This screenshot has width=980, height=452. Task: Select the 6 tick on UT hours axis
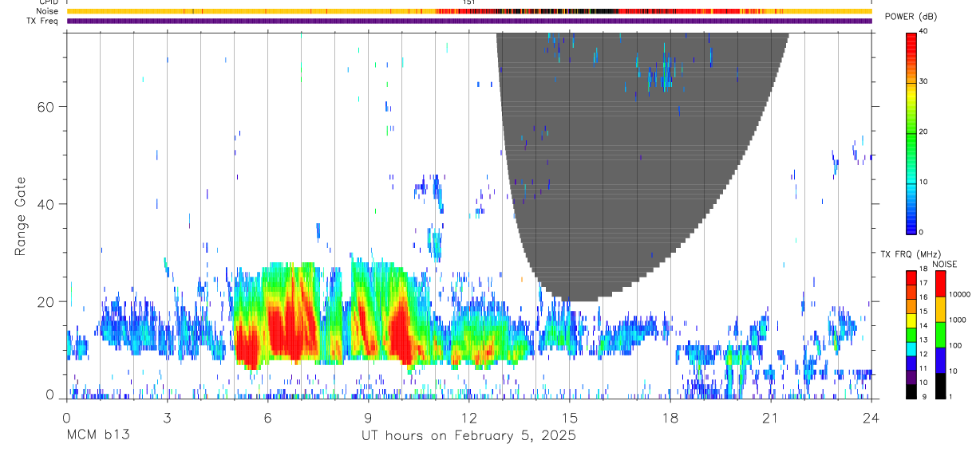point(267,417)
